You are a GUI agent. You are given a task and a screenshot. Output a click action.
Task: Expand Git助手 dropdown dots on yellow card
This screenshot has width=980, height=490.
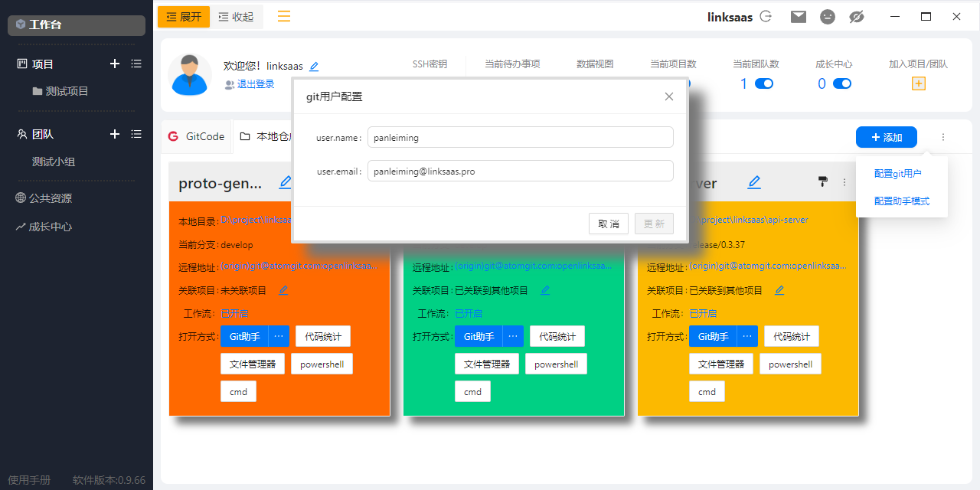click(747, 336)
